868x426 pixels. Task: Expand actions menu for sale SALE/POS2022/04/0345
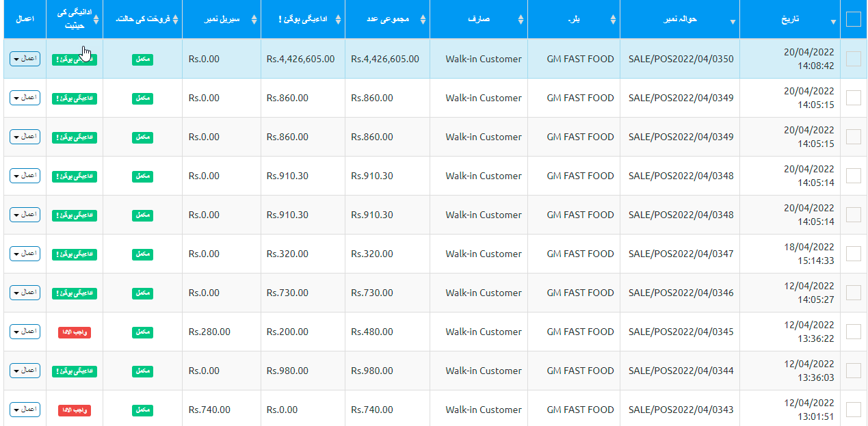tap(25, 332)
